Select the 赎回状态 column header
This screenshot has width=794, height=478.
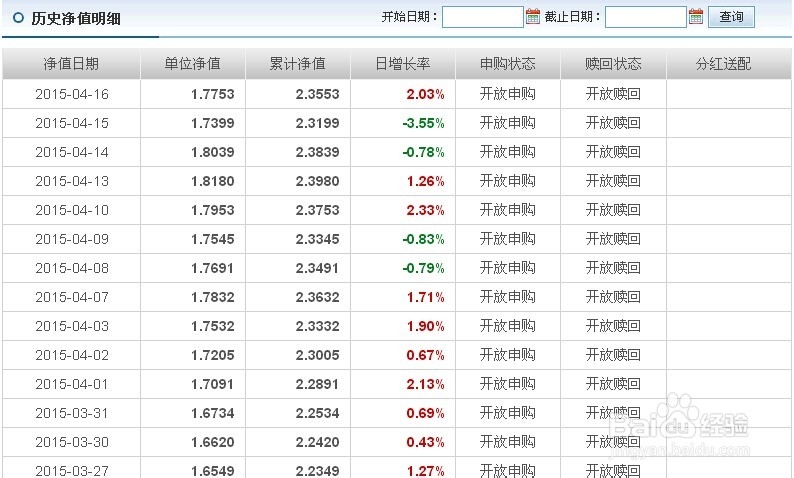(613, 63)
